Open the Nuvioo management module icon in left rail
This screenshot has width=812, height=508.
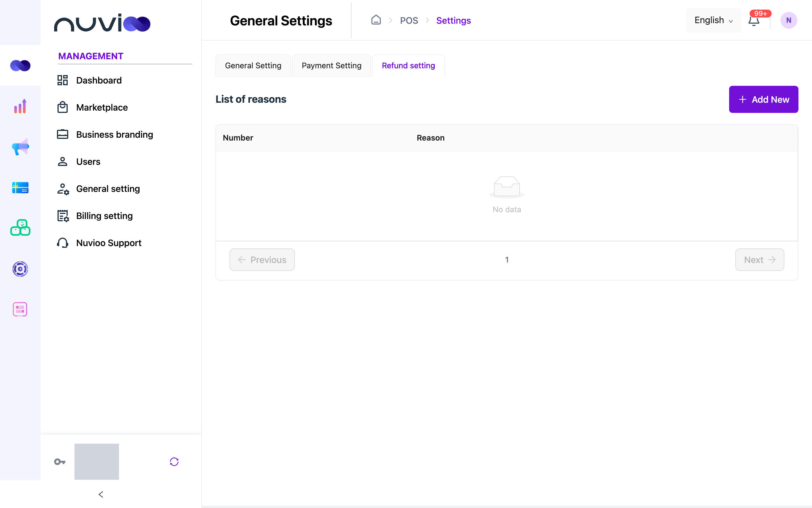click(20, 65)
